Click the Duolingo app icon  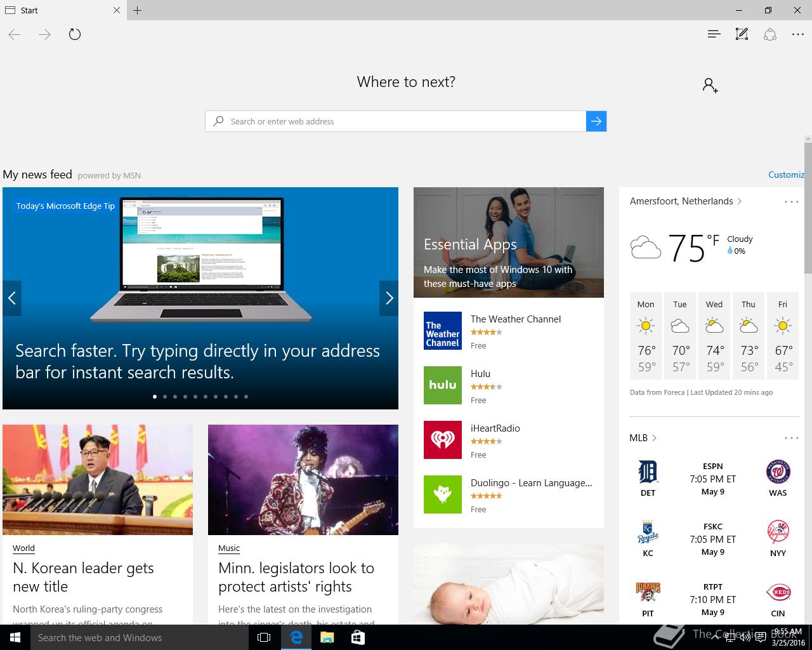click(x=443, y=494)
